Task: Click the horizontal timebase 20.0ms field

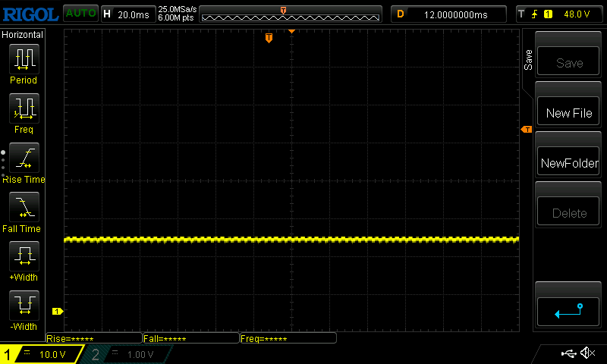Action: (x=128, y=14)
